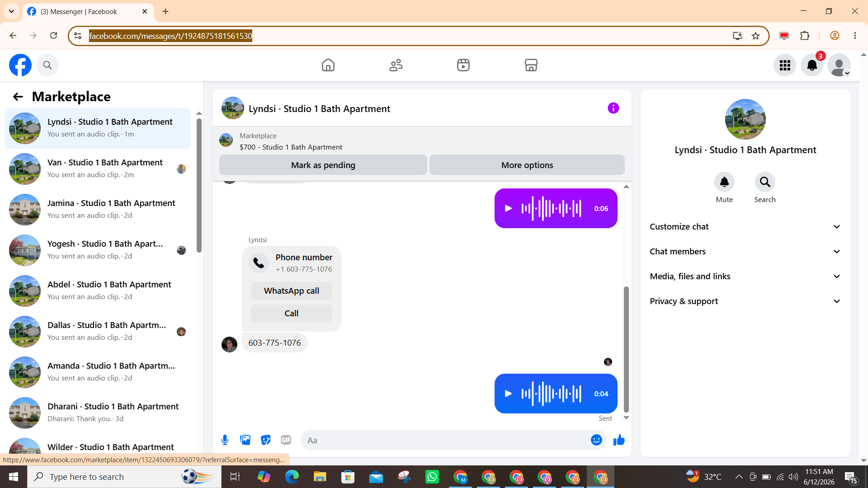Open the Friends icon in top navigation
The height and width of the screenshot is (488, 868).
396,65
